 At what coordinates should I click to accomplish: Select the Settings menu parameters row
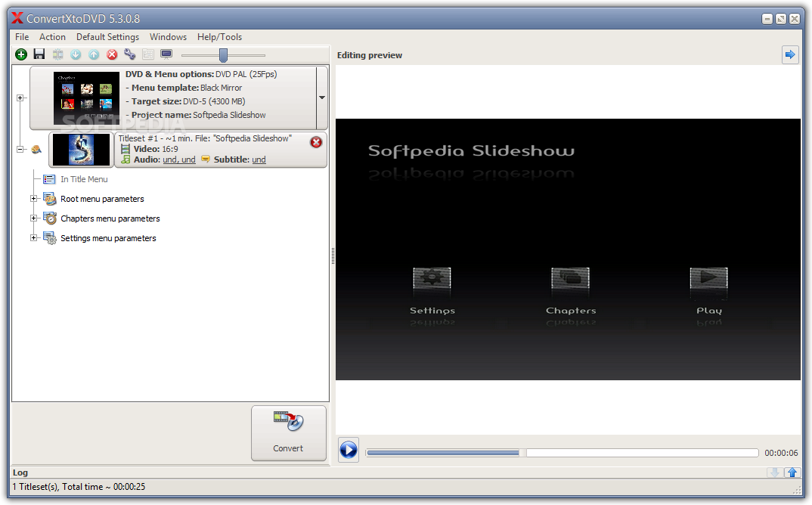click(x=108, y=238)
